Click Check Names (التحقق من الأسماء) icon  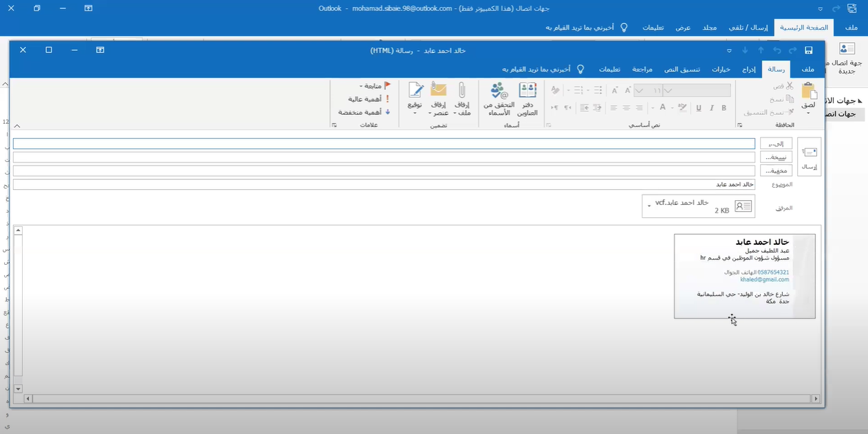tap(499, 98)
